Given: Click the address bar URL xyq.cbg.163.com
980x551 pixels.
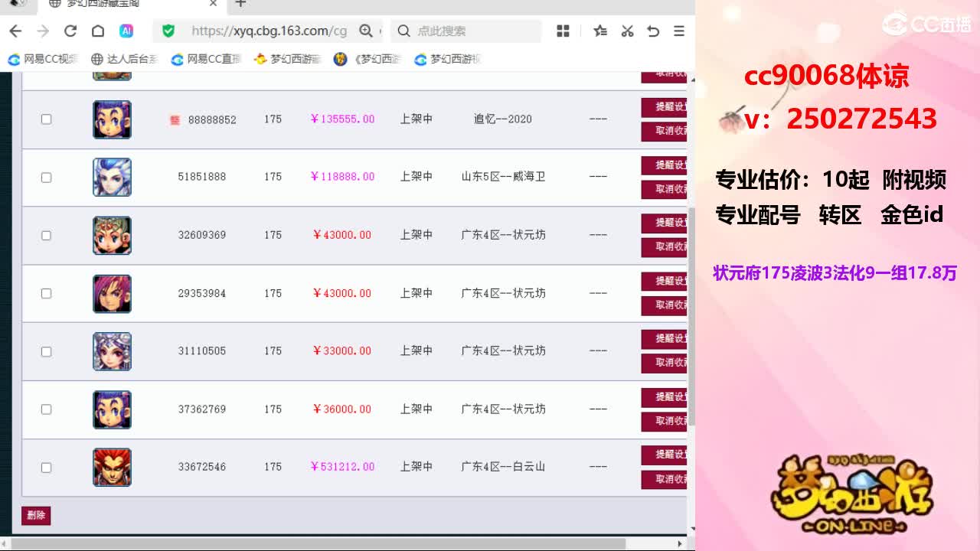Looking at the screenshot, I should (269, 31).
